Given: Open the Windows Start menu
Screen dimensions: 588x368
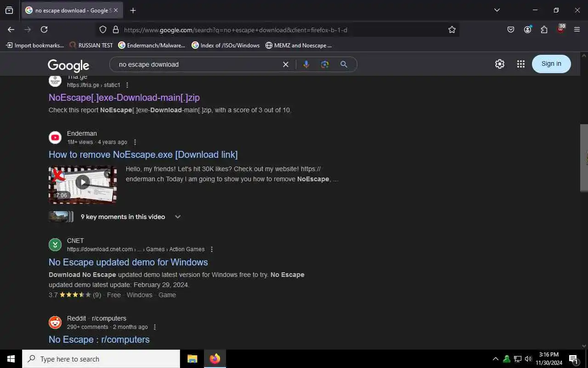Looking at the screenshot, I should pyautogui.click(x=11, y=359).
